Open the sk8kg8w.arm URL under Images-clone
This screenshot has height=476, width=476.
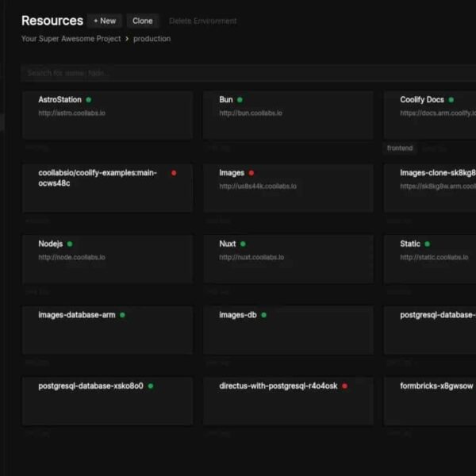(438, 186)
